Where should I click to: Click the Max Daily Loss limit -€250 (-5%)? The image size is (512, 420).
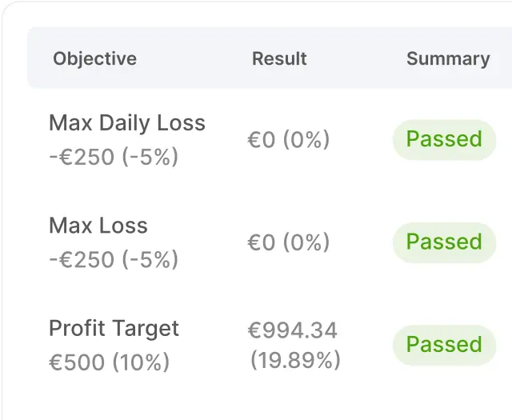click(114, 157)
